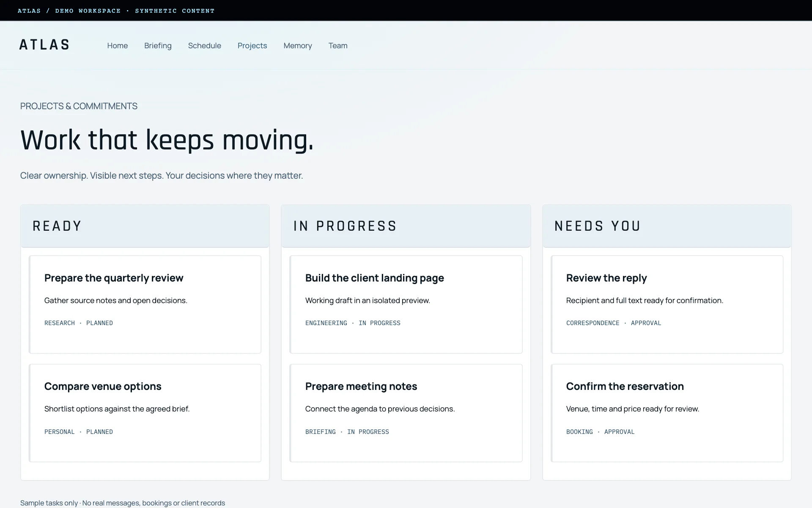Click the 'CORRESPONDENCE · APPROVAL' tag
Screen dimensions: 812x508
tap(614, 323)
